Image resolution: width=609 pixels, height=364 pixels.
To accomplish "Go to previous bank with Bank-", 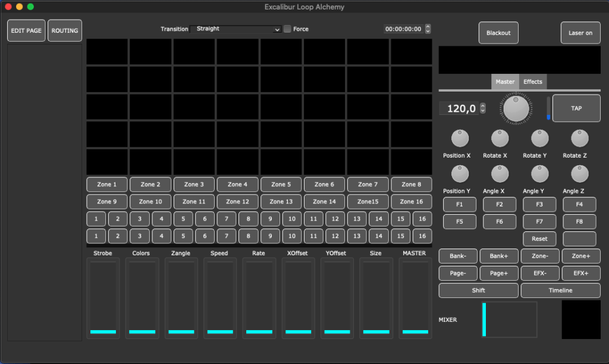I will point(458,256).
